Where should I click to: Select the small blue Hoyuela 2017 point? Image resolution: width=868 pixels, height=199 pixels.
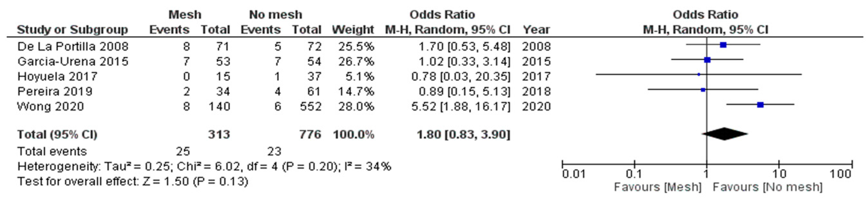pos(699,75)
